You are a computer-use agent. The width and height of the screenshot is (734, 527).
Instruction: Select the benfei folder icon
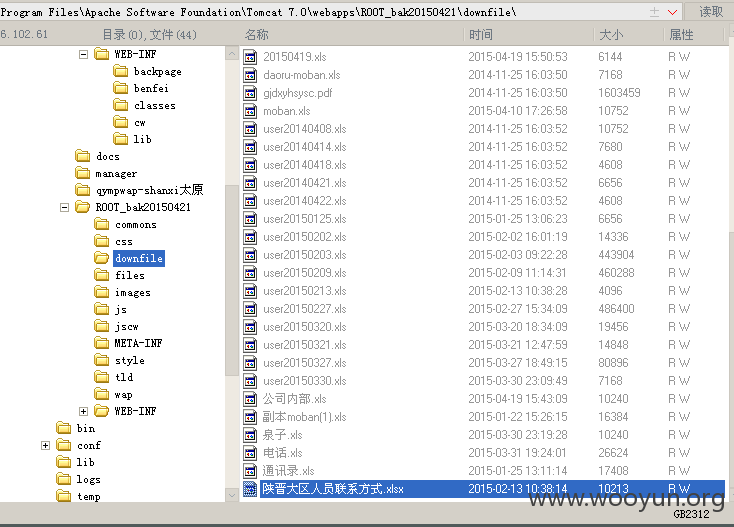coord(120,88)
